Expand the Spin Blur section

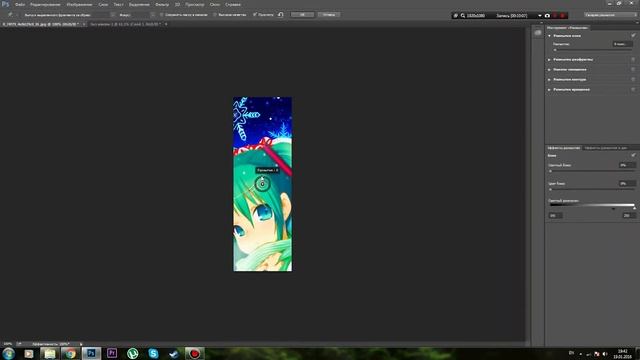(x=549, y=89)
